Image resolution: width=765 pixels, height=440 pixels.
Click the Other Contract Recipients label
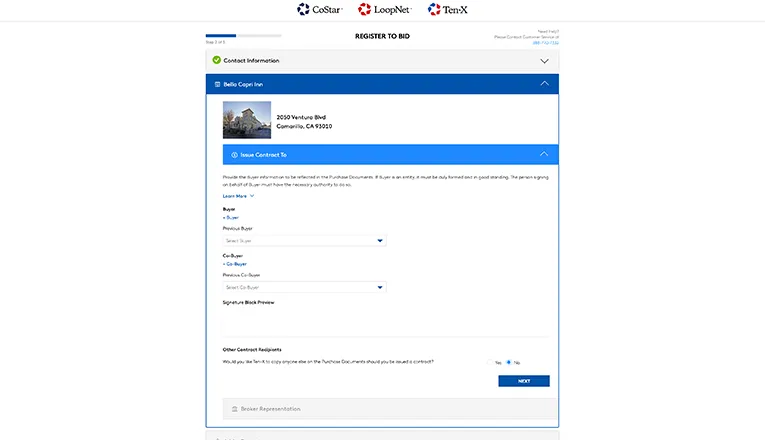(x=252, y=350)
